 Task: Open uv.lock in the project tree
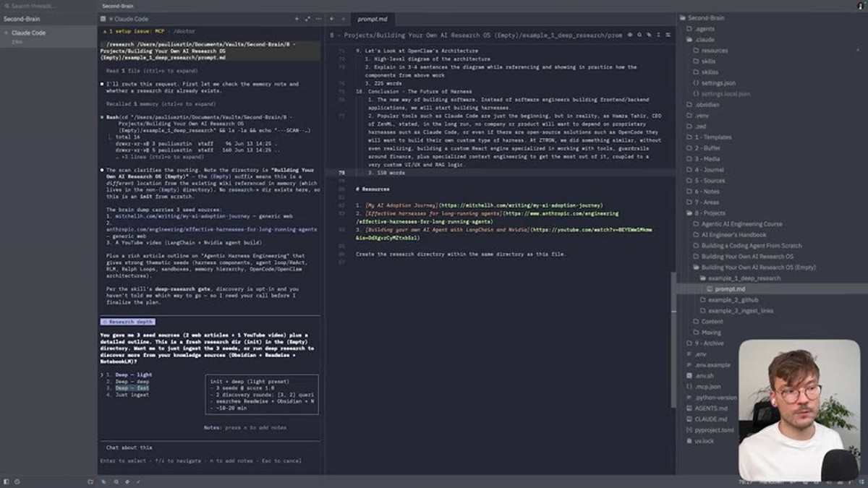pos(702,440)
